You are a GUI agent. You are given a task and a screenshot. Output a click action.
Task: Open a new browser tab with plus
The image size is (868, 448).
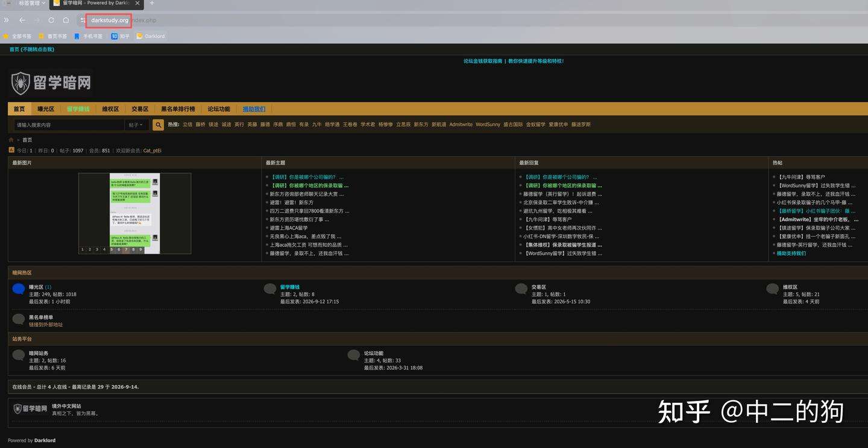[x=152, y=4]
